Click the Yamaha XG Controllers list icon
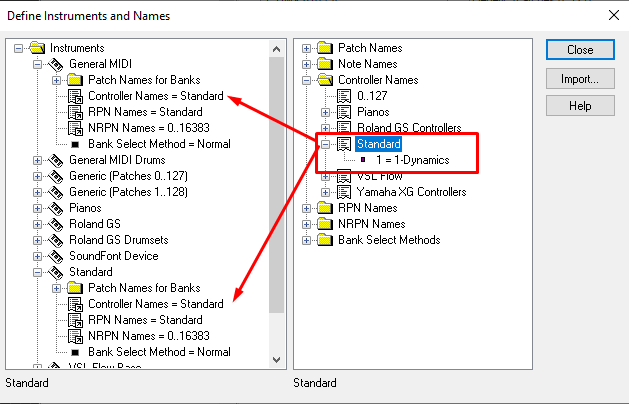Viewport: 629px width, 404px height. coord(345,192)
